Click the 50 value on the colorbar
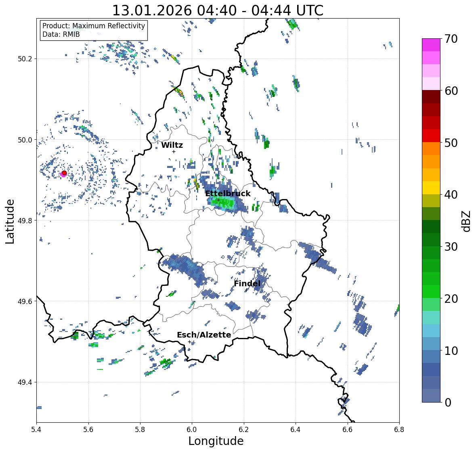 tap(451, 143)
